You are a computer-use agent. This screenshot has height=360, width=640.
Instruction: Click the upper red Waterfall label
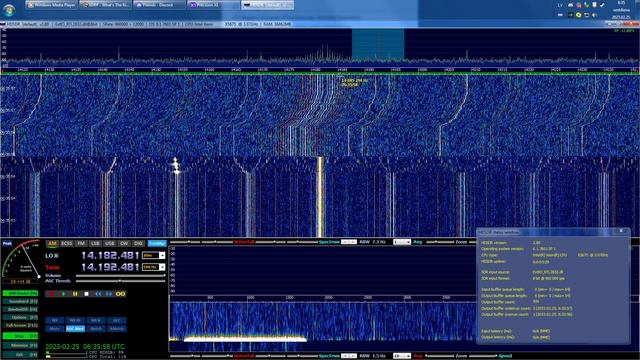(x=244, y=242)
